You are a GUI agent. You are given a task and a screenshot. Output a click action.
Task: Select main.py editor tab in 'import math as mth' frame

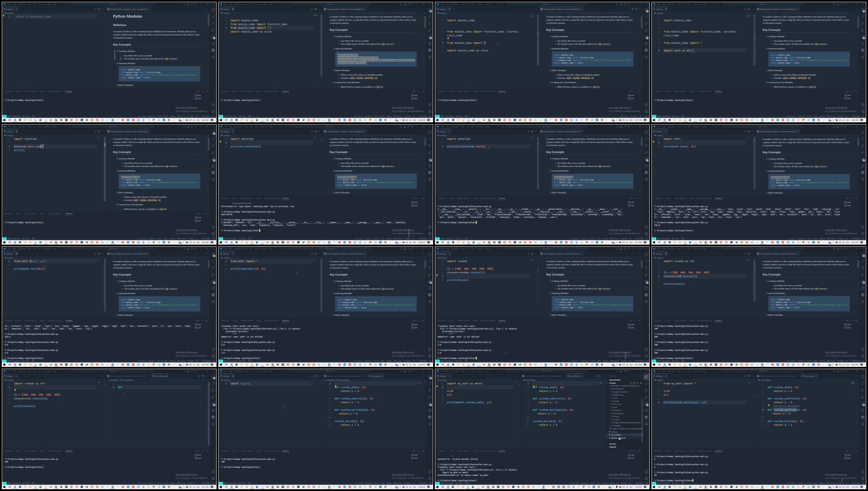659,9
